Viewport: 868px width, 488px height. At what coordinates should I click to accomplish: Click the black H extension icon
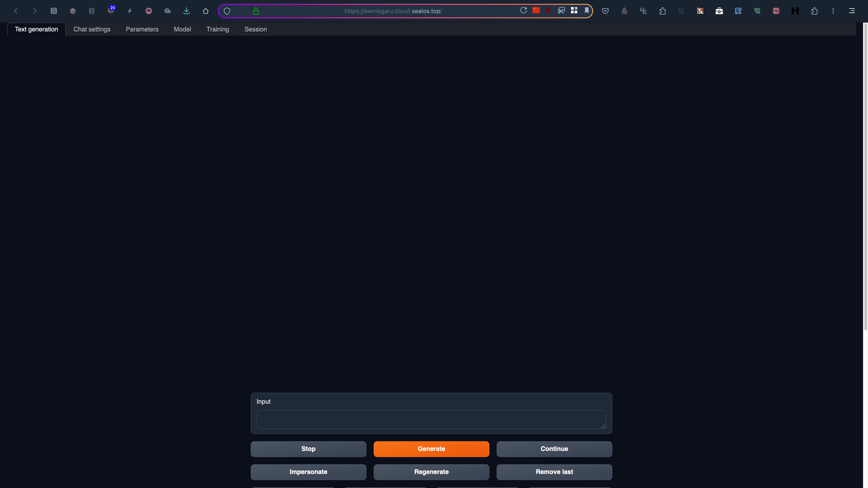795,11
